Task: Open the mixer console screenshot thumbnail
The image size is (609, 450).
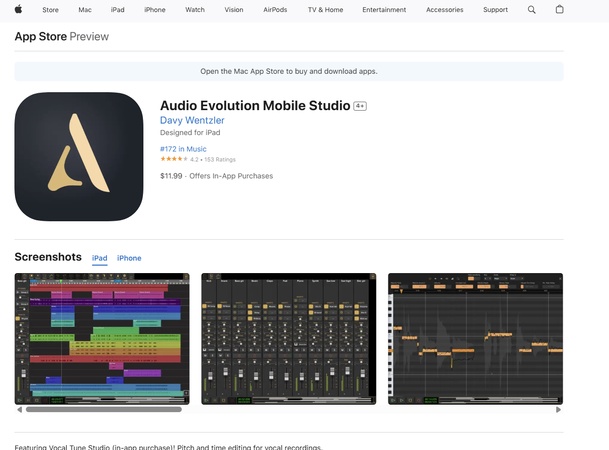Action: point(288,338)
